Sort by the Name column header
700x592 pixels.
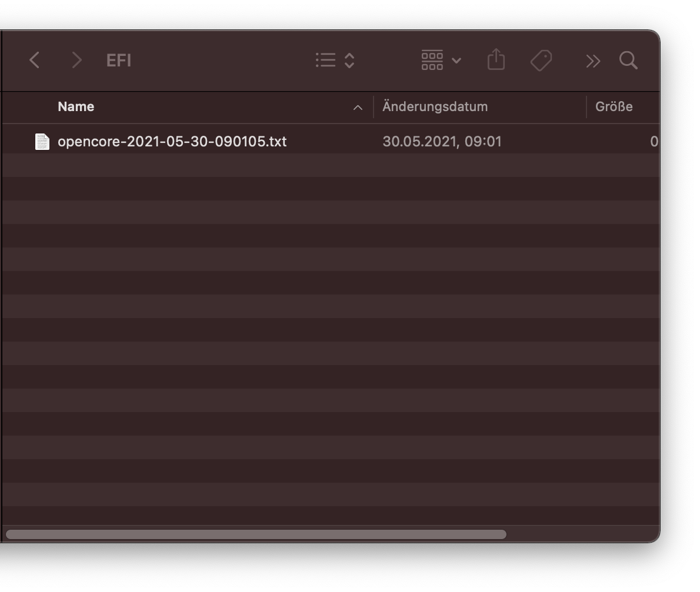point(76,106)
